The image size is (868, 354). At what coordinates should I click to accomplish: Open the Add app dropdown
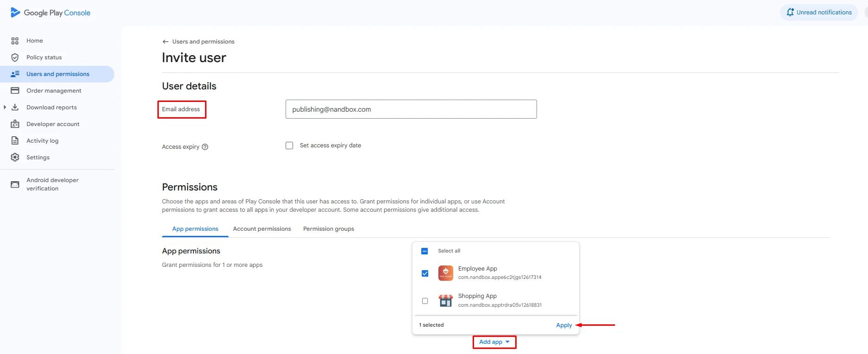coord(494,342)
